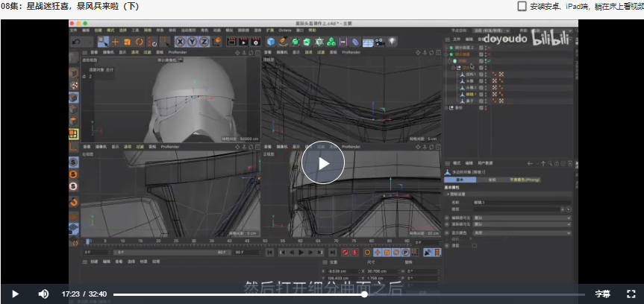Select 头像.1 object in object manager
Image resolution: width=644 pixels, height=304 pixels.
pos(471,87)
